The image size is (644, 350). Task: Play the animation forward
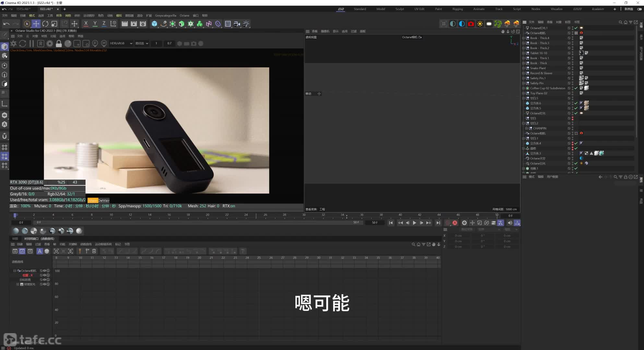pos(414,223)
